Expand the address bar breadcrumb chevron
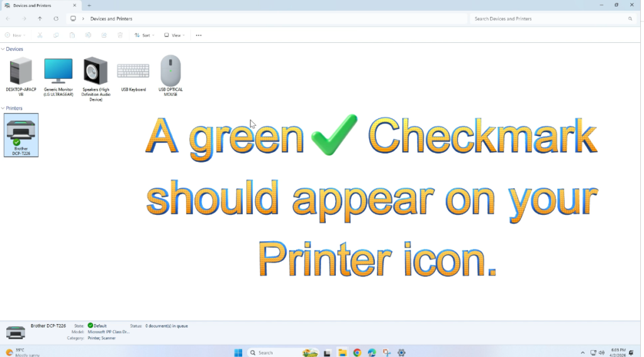644x357 pixels. tap(83, 19)
